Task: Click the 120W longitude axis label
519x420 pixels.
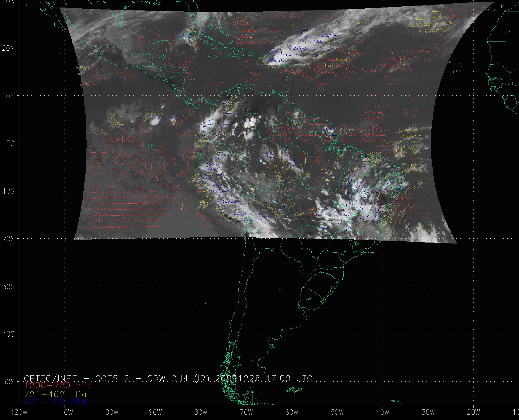Action: (19, 412)
